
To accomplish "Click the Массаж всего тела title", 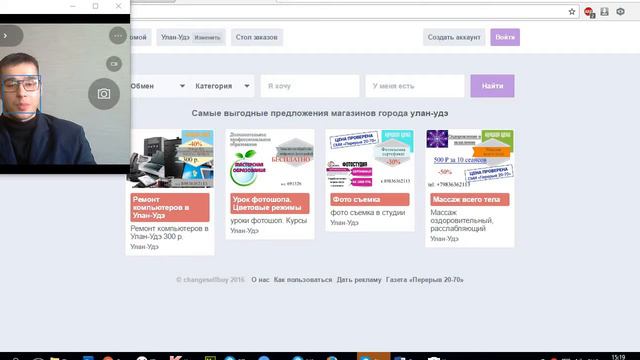I will tap(470, 200).
